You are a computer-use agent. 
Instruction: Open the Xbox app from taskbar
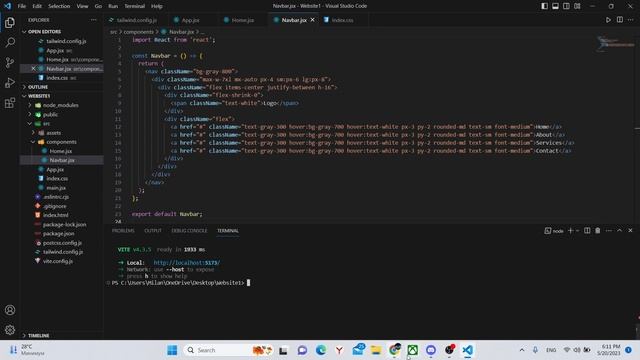click(413, 350)
